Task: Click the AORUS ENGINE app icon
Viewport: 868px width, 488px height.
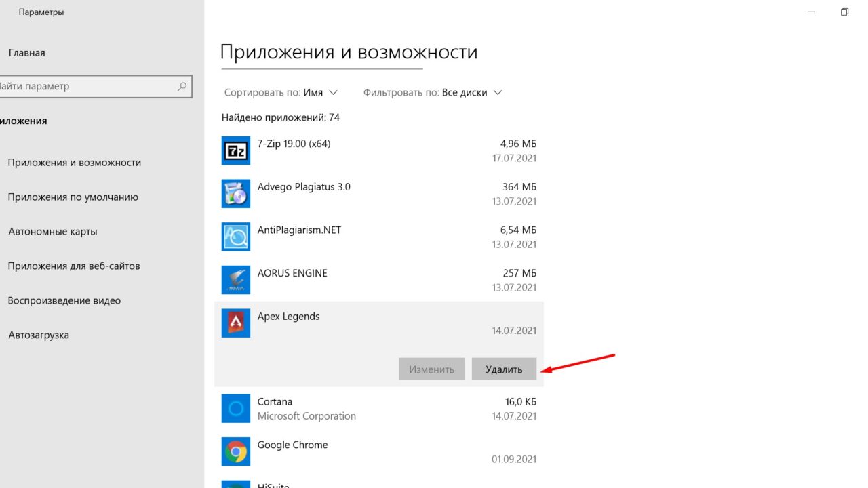Action: [x=236, y=279]
